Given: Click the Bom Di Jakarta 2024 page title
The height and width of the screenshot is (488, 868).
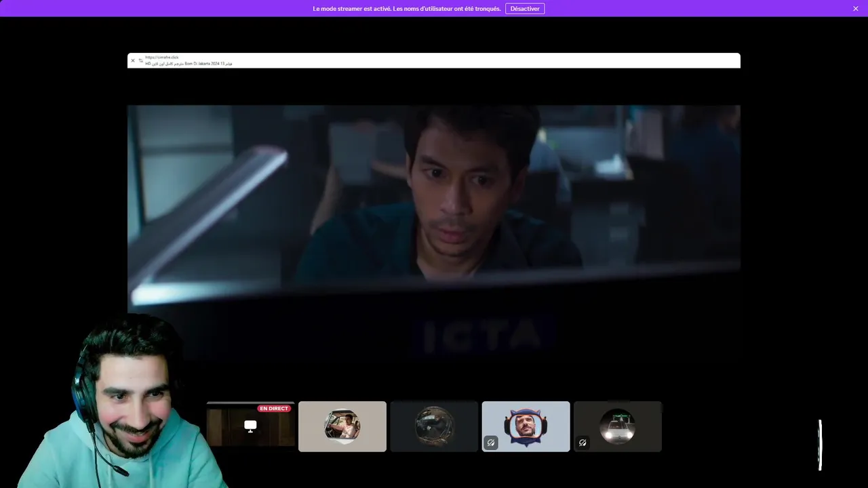Looking at the screenshot, I should pyautogui.click(x=189, y=64).
